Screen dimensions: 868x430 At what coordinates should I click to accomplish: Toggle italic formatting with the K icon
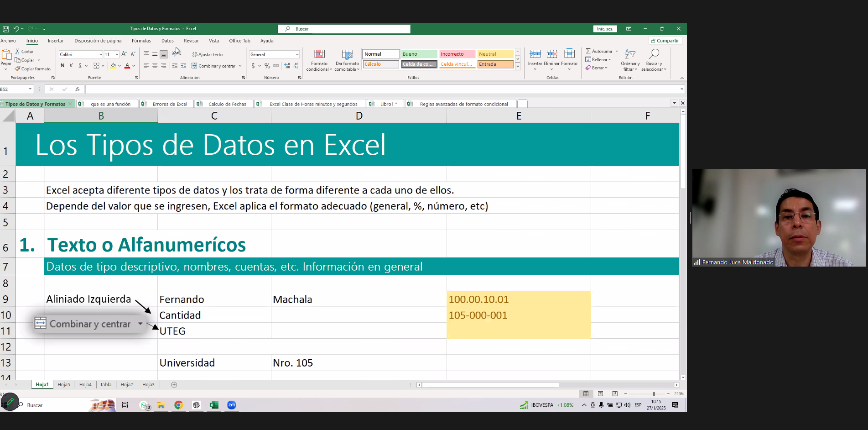71,66
